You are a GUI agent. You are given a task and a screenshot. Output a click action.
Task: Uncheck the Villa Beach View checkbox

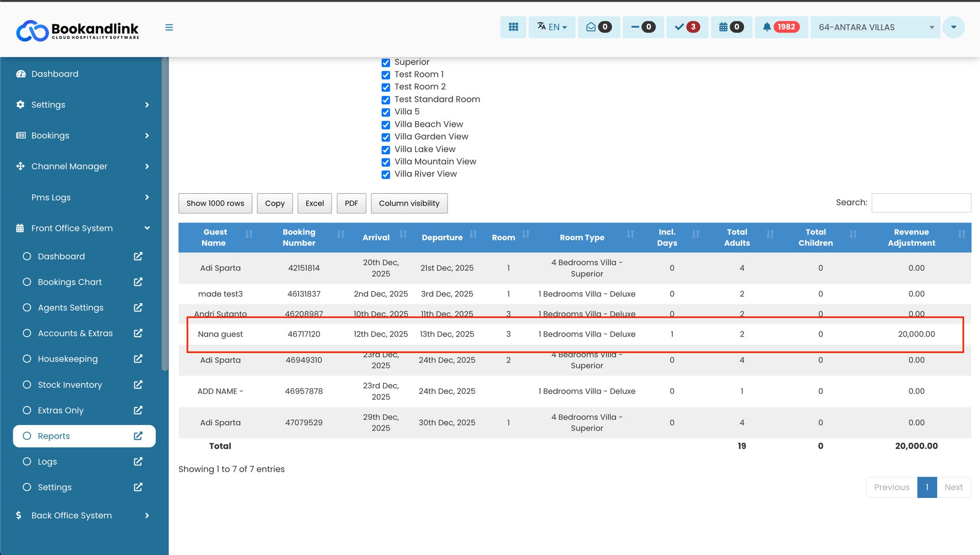tap(386, 125)
